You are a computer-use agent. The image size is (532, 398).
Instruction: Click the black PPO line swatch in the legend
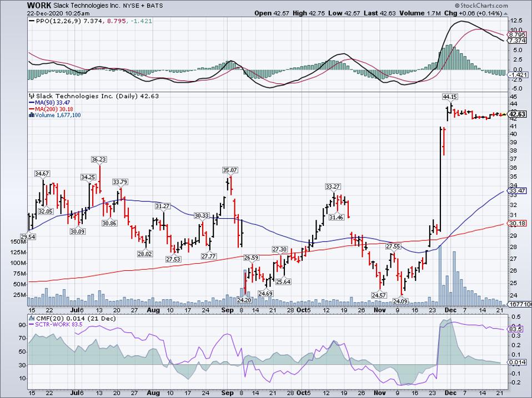(32, 21)
